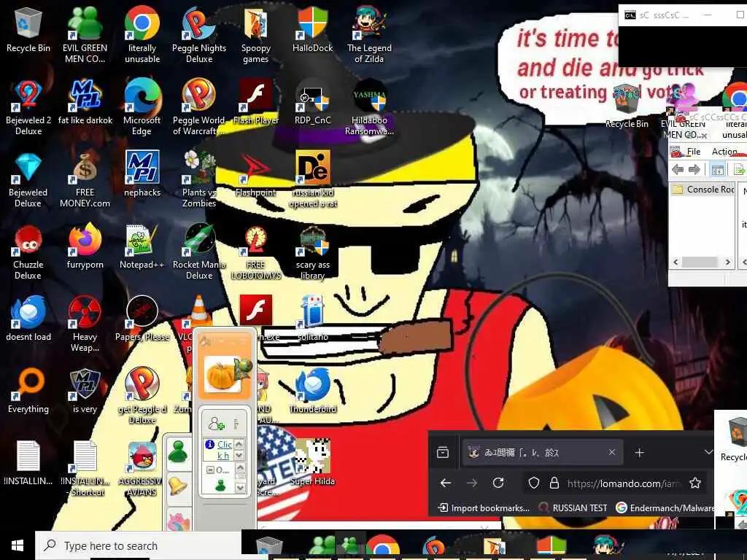Open File menu in console window
747x560 pixels.
coord(693,152)
